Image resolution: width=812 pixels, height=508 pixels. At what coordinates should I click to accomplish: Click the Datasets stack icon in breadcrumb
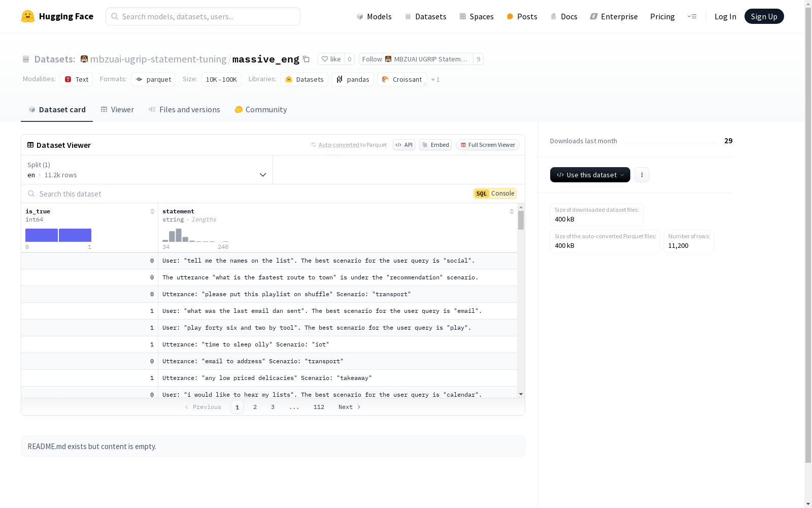coord(26,59)
